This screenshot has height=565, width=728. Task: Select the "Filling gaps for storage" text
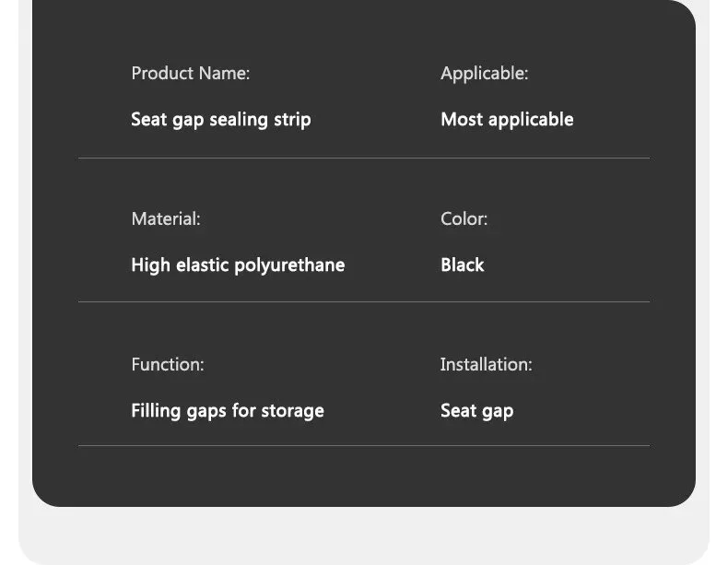click(x=228, y=411)
